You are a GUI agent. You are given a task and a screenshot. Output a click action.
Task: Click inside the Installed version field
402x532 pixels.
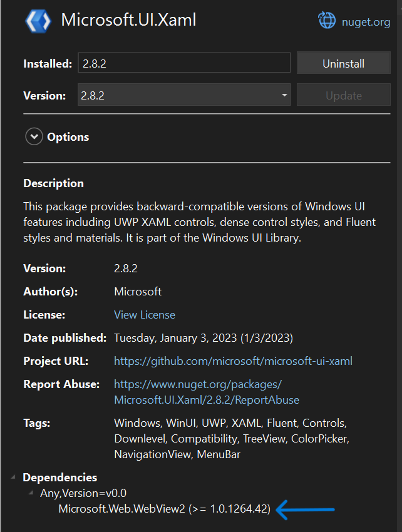pyautogui.click(x=185, y=62)
